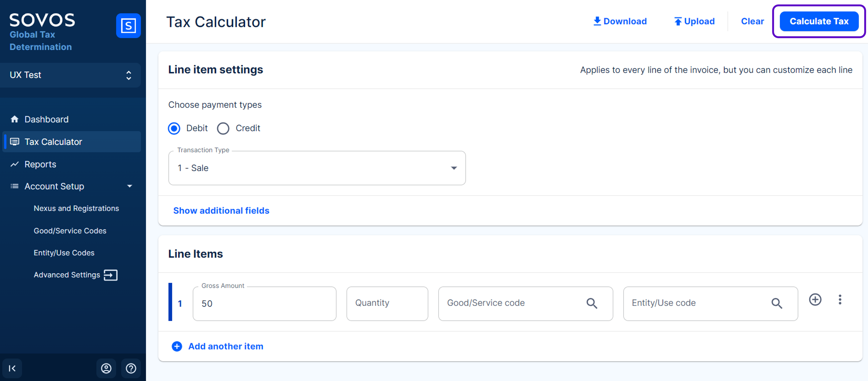Select the Debit radio button
The image size is (868, 381).
[174, 128]
